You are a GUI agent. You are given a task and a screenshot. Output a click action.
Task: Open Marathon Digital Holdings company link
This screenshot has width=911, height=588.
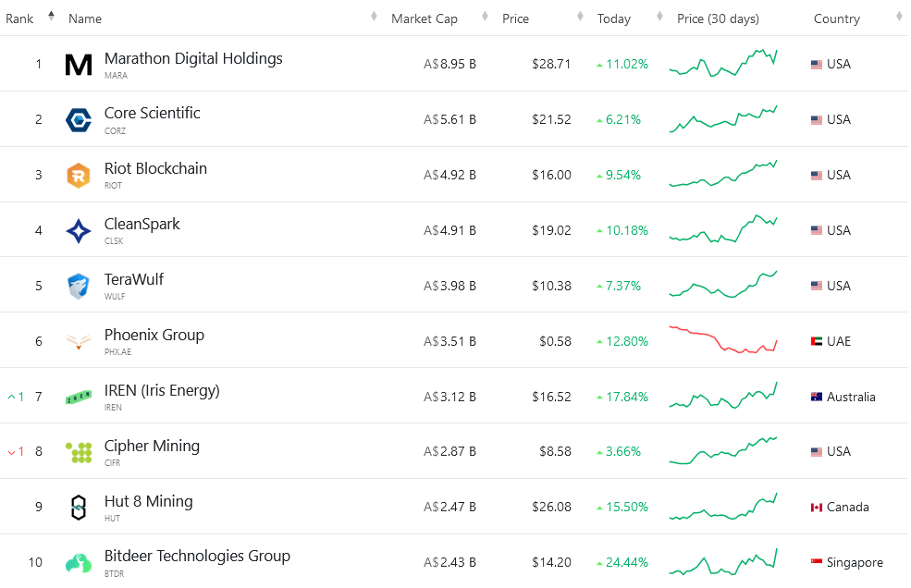pyautogui.click(x=193, y=58)
